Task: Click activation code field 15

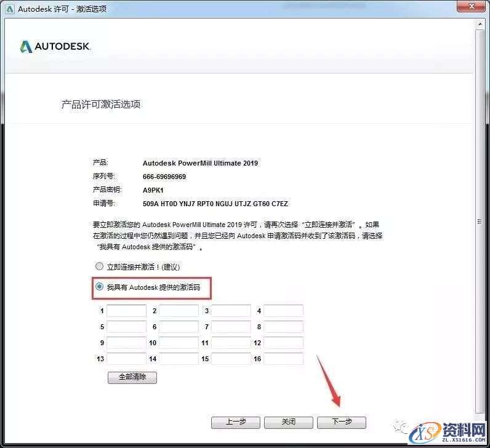Action: pyautogui.click(x=231, y=359)
